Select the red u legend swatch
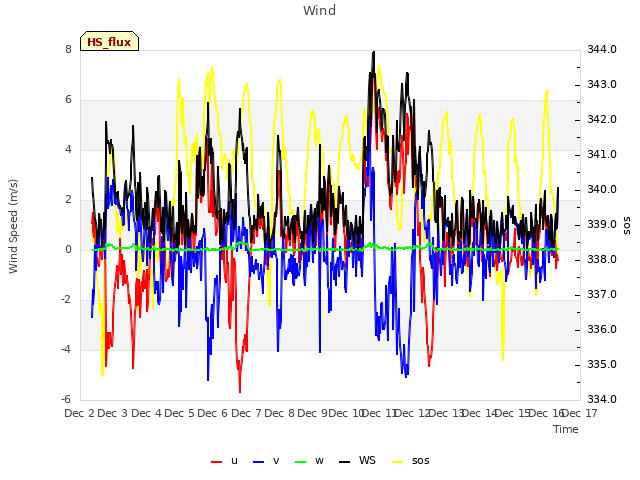640x480 pixels. pyautogui.click(x=216, y=462)
